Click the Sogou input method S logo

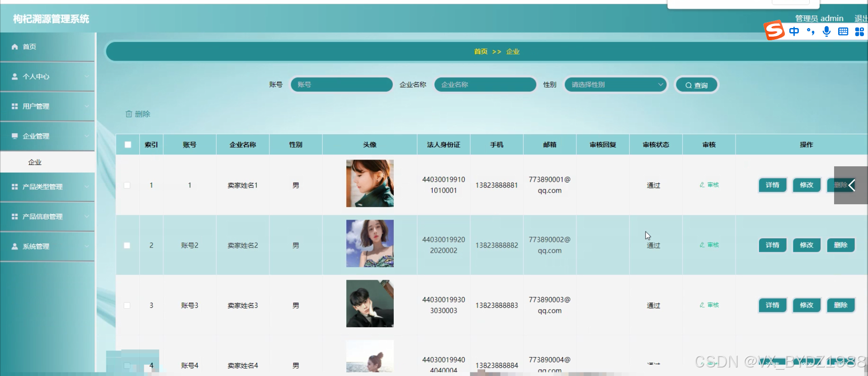(774, 31)
